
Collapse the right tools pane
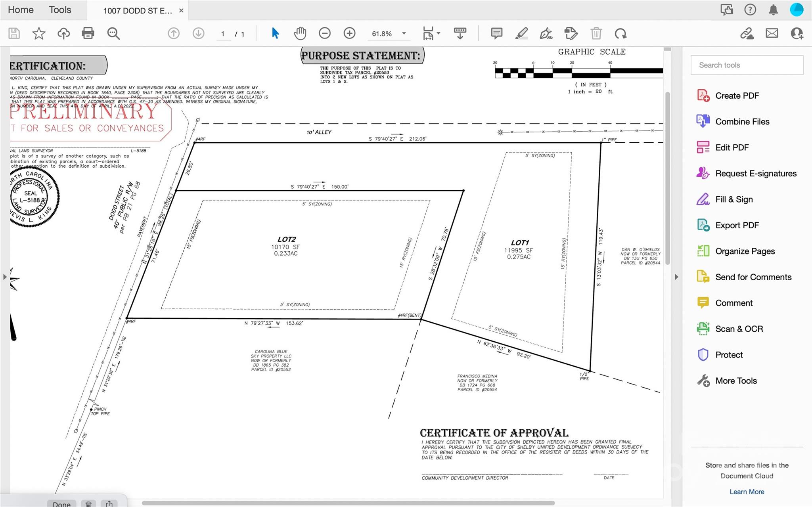tap(676, 277)
